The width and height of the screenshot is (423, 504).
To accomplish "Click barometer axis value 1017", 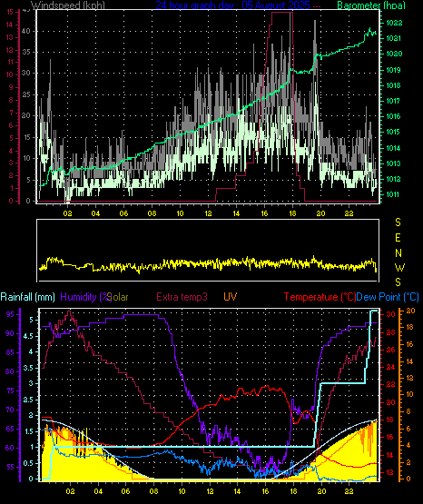I will click(393, 101).
